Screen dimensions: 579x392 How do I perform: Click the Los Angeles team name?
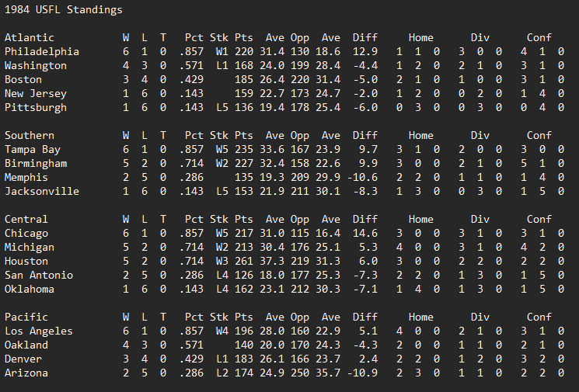pyautogui.click(x=38, y=331)
